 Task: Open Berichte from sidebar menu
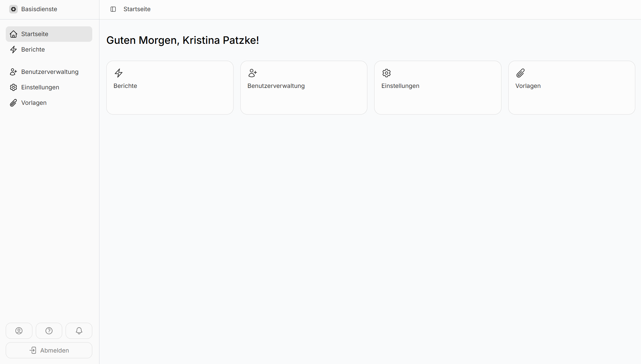[33, 50]
